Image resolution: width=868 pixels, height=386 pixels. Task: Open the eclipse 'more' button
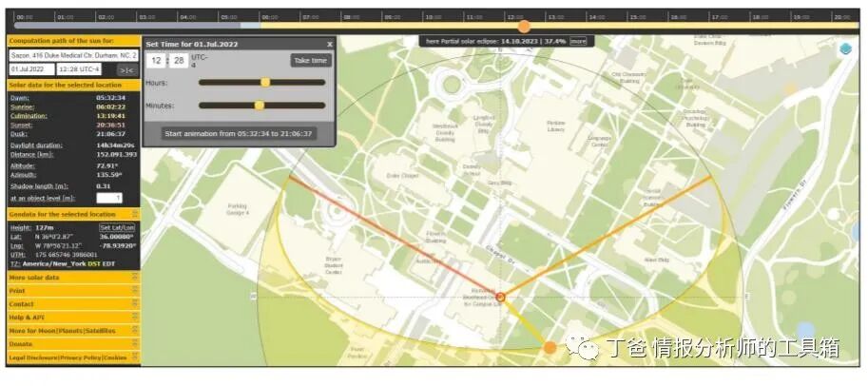[578, 41]
